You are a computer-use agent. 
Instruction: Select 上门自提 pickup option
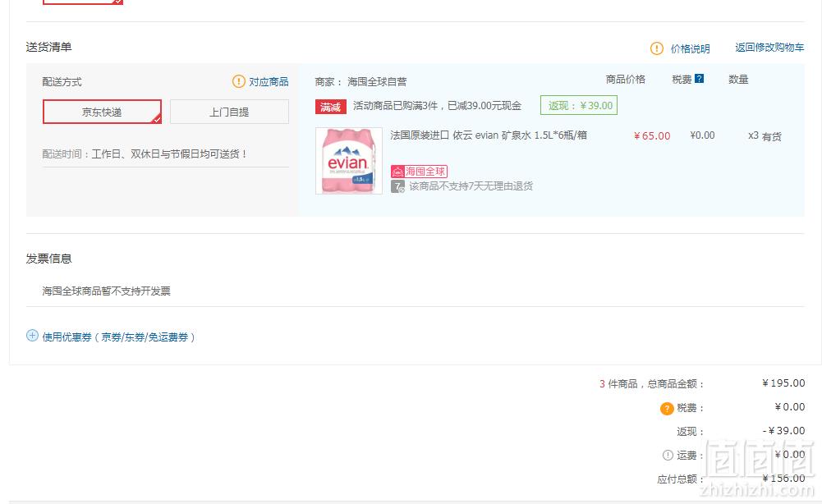(229, 112)
